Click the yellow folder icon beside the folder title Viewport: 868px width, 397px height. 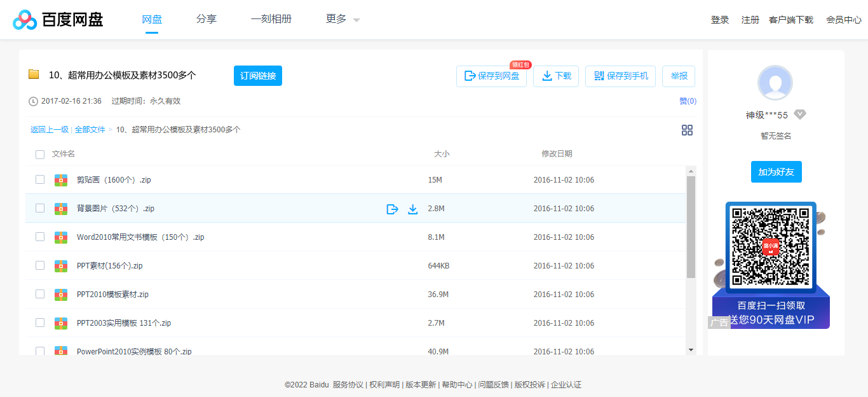tap(34, 74)
